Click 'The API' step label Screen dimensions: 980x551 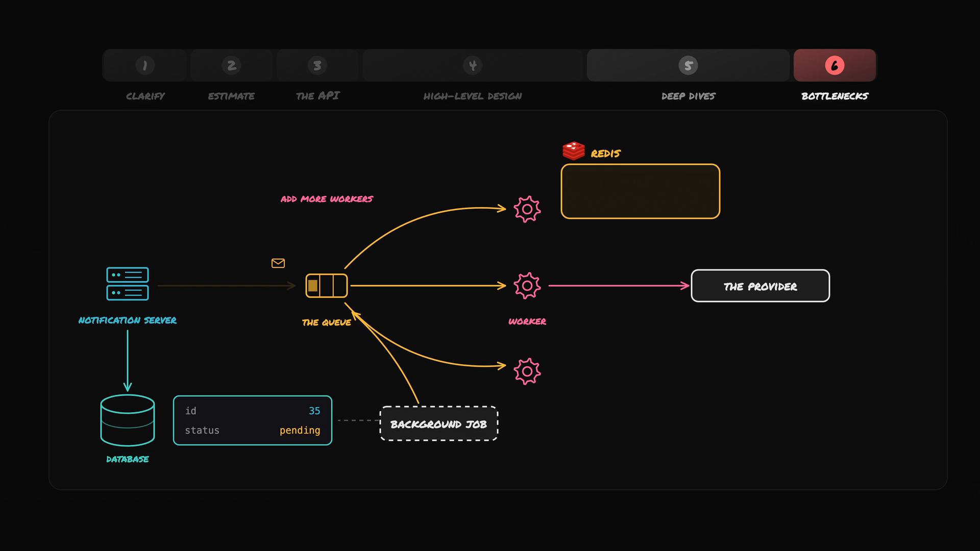[318, 96]
